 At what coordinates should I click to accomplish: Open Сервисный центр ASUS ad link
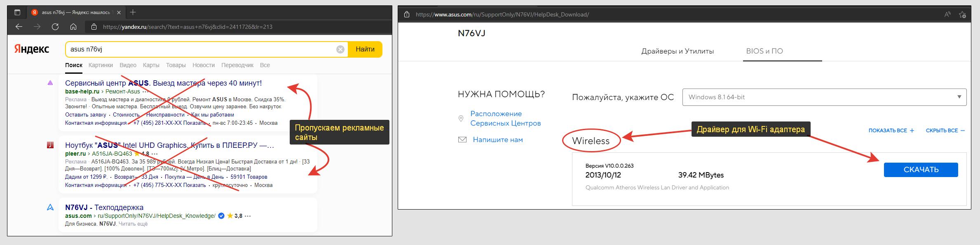(164, 83)
